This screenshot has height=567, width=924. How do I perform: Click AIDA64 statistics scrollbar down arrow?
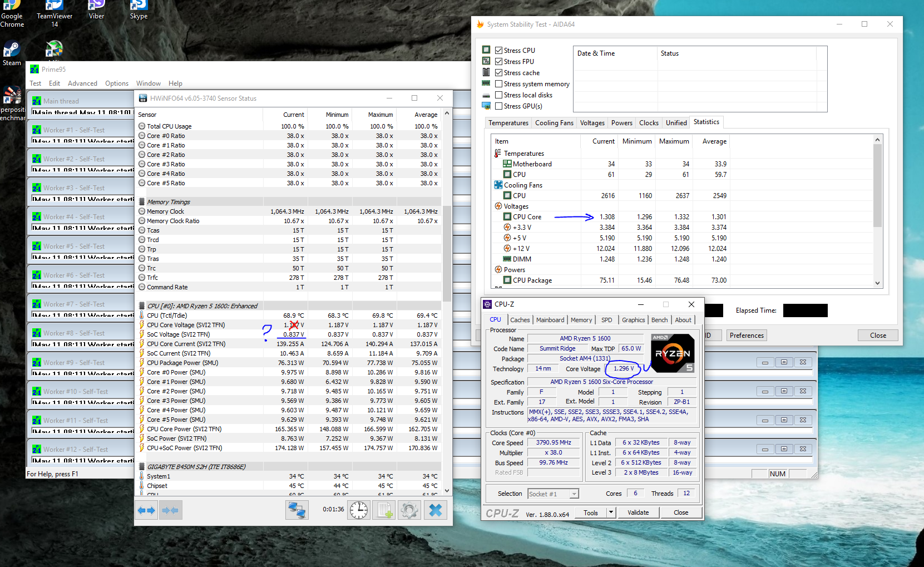pyautogui.click(x=877, y=283)
